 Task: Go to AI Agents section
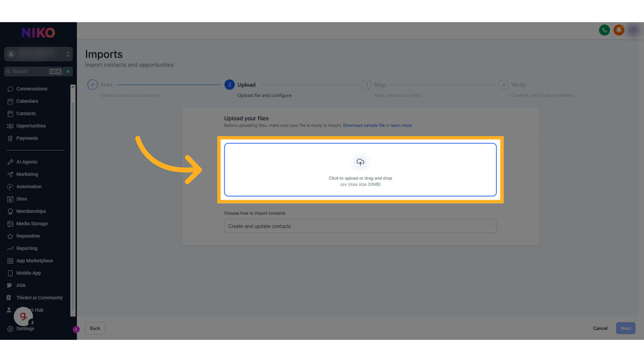pyautogui.click(x=27, y=162)
